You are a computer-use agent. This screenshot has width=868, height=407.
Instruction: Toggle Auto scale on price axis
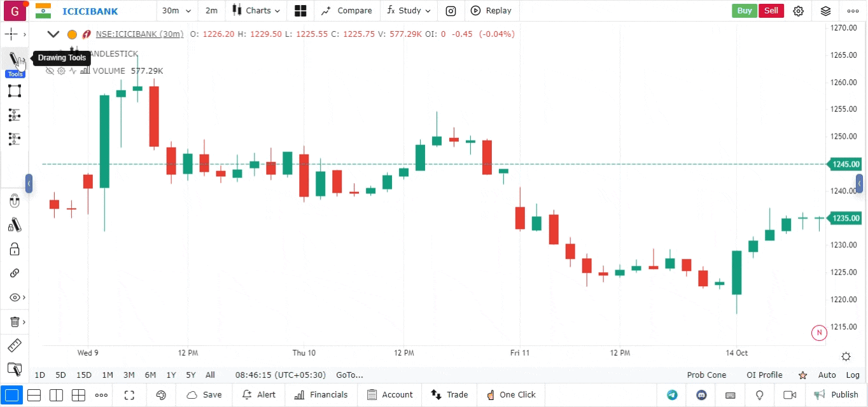(x=827, y=375)
